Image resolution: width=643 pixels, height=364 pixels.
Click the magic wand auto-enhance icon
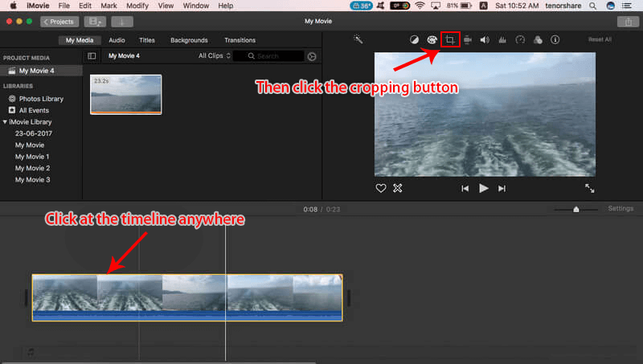358,39
